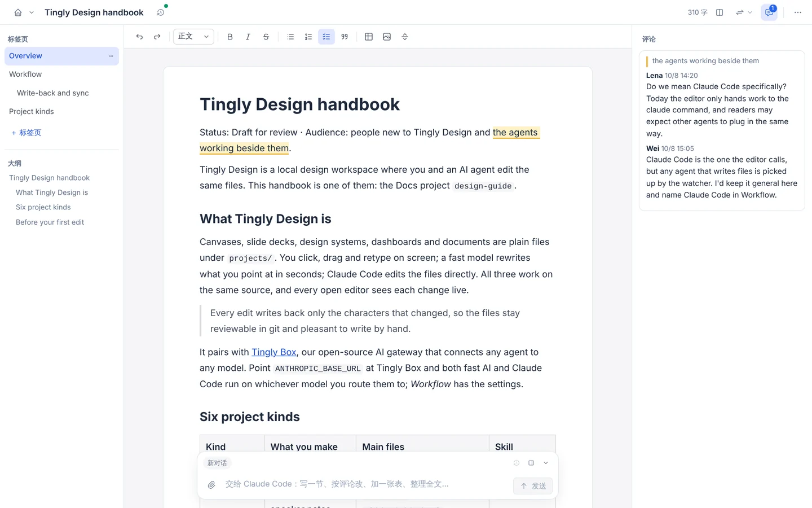Screen dimensions: 812x508
Task: Jump to outline item Six project kinds
Action: pos(43,207)
